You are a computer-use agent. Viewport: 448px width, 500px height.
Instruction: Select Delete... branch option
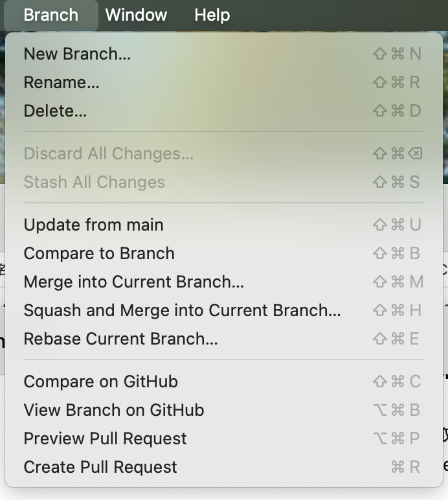coord(224,111)
